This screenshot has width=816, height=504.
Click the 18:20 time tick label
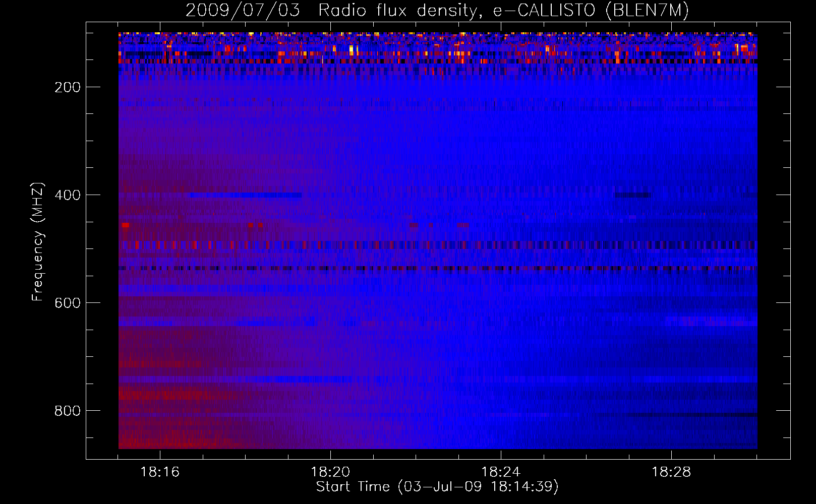330,472
